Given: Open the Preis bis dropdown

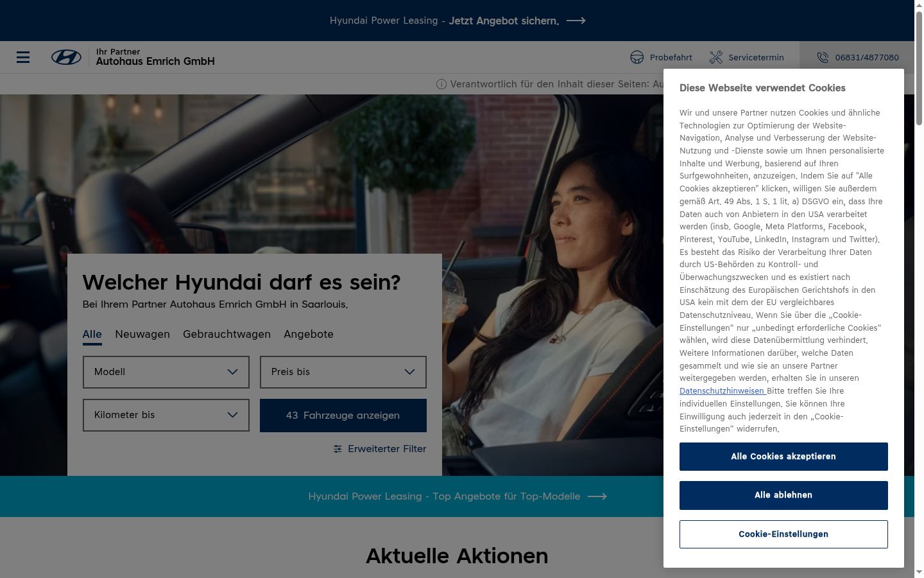Looking at the screenshot, I should pos(343,372).
